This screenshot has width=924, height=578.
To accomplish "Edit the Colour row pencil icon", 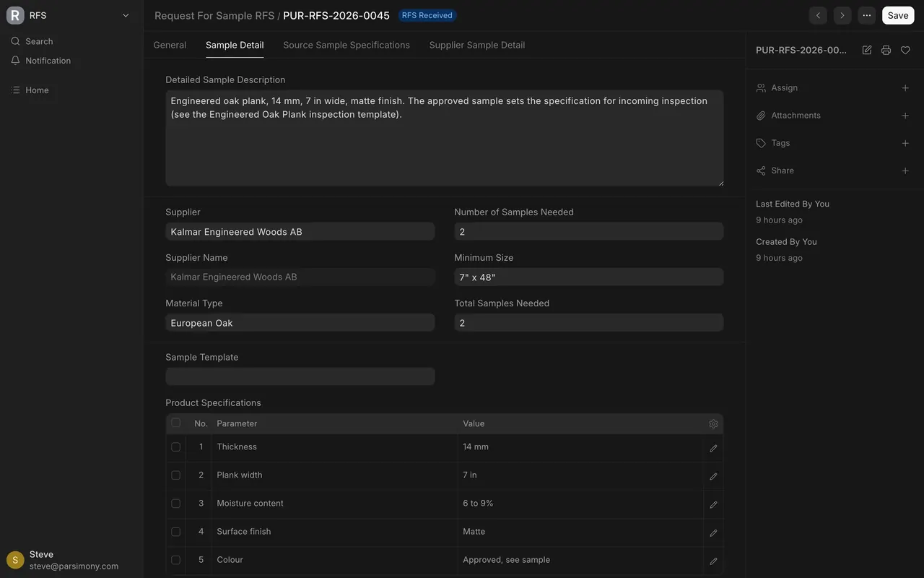I will tap(713, 561).
